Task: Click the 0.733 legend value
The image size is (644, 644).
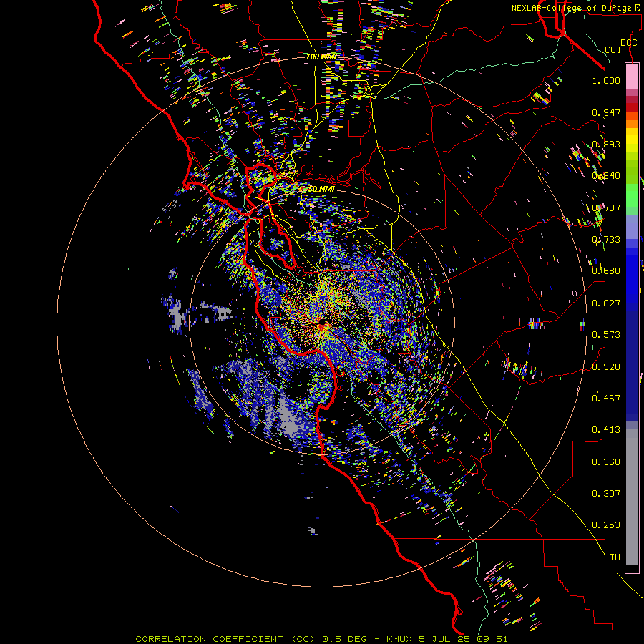Action: 606,240
